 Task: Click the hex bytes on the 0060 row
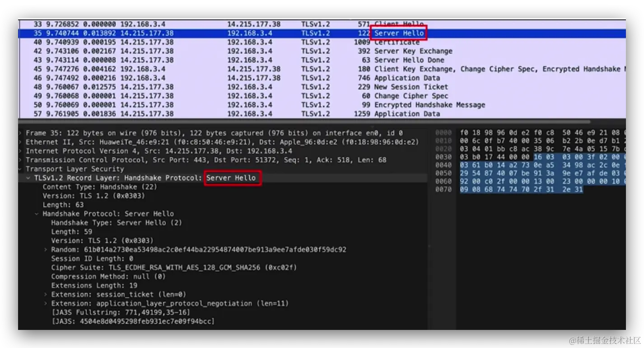(x=542, y=181)
